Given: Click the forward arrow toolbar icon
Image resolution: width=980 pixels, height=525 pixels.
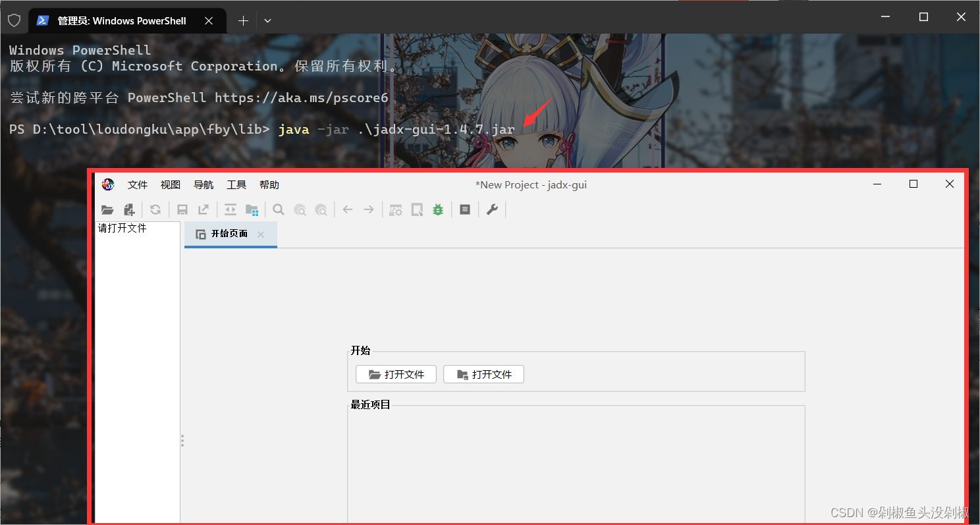Looking at the screenshot, I should [369, 210].
